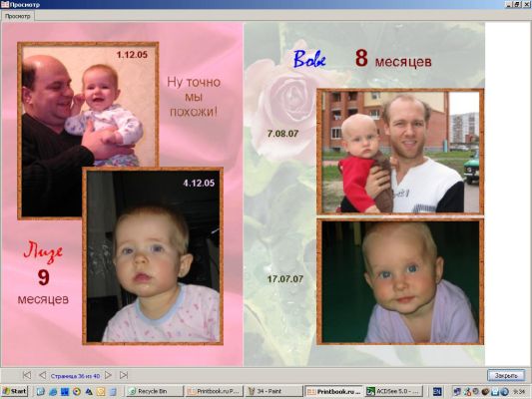Select the Просмотр tab
Screen dimensions: 532x399
click(18, 16)
